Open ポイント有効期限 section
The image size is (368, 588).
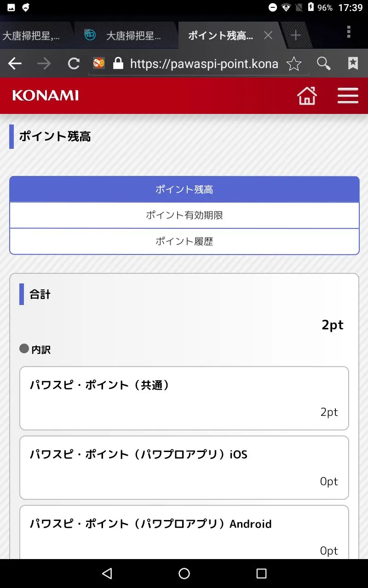pos(184,215)
